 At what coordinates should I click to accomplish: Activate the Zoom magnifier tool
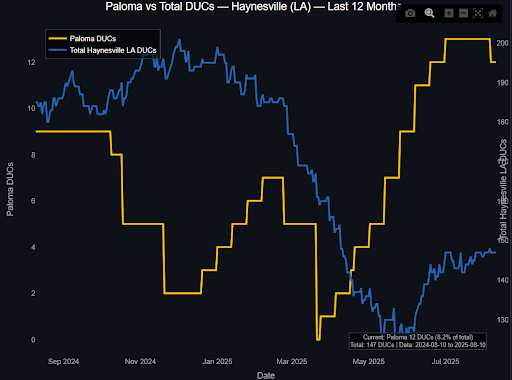point(429,13)
